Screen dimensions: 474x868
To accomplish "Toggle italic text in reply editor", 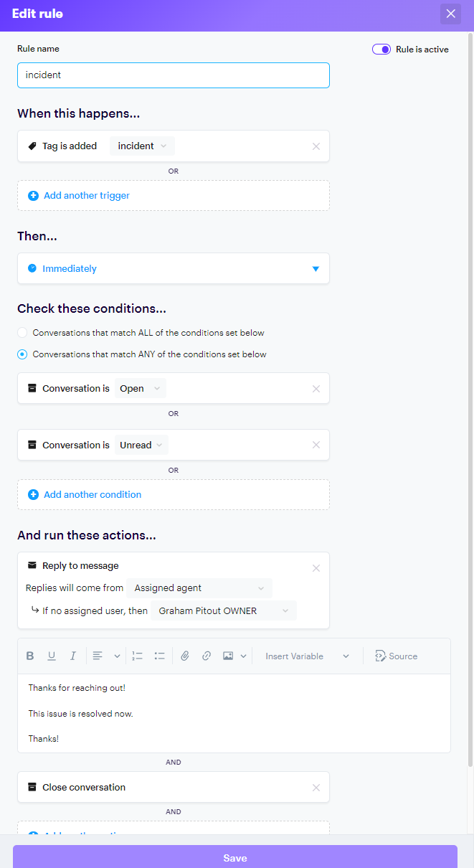I will (x=72, y=656).
